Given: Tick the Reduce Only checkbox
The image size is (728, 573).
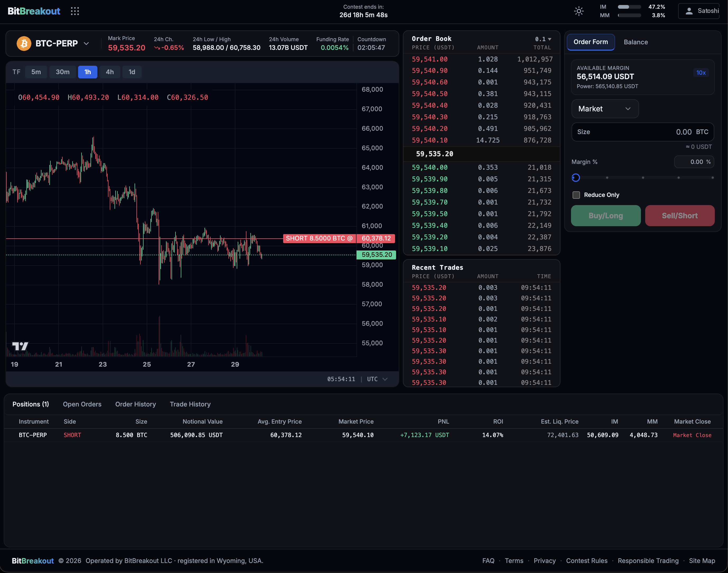Looking at the screenshot, I should point(576,195).
